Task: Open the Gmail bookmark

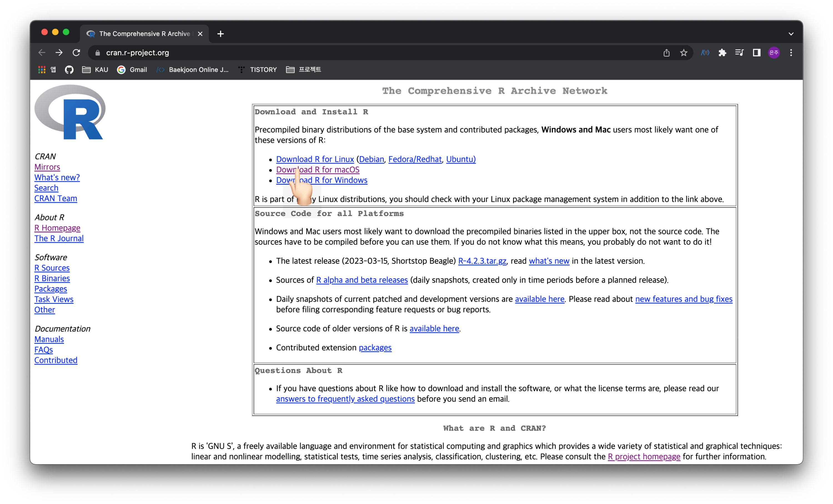Action: pos(132,70)
